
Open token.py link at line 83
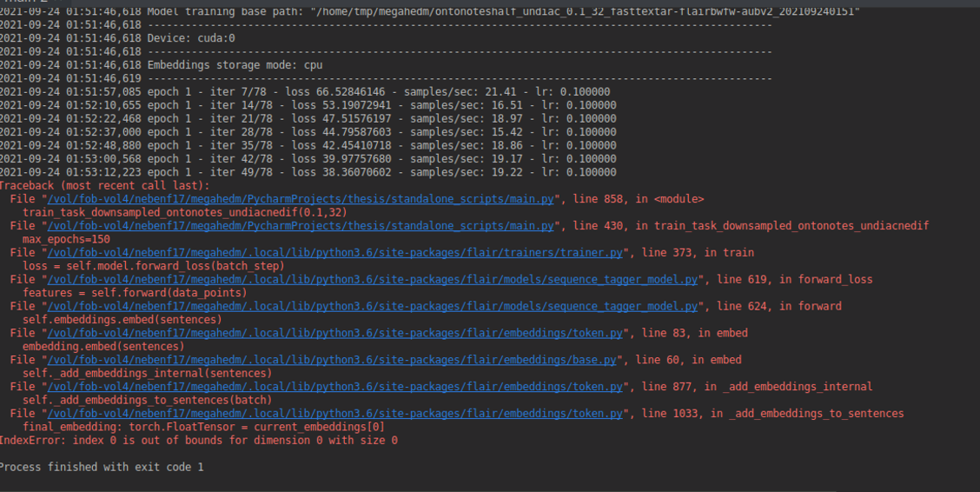point(335,333)
